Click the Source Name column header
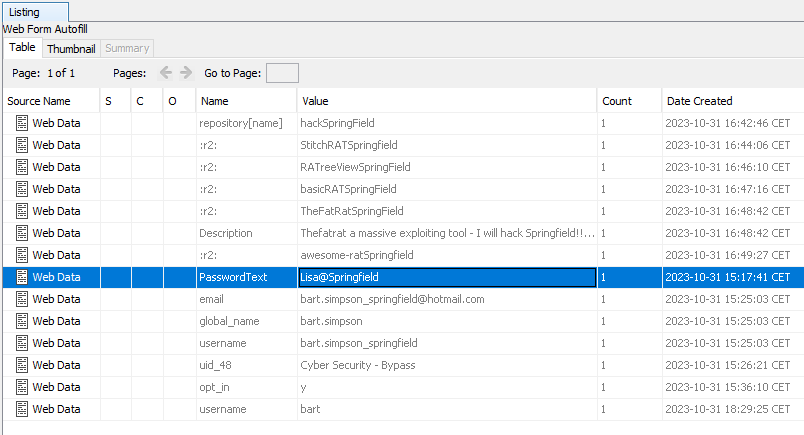This screenshot has width=804, height=435. coord(39,101)
